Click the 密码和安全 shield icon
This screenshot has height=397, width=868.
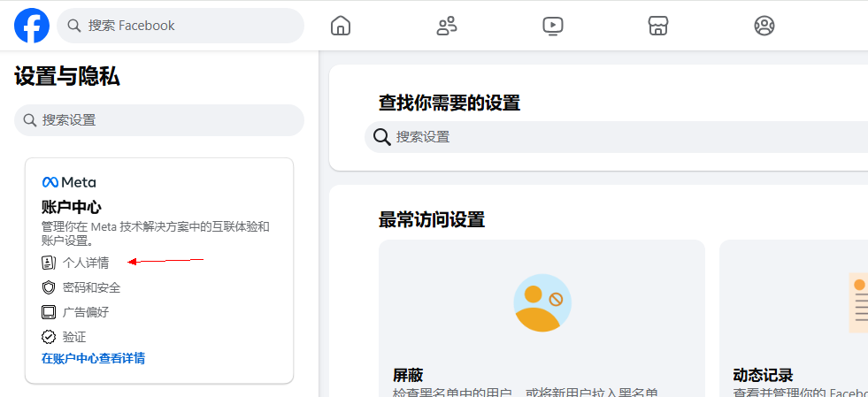(49, 287)
